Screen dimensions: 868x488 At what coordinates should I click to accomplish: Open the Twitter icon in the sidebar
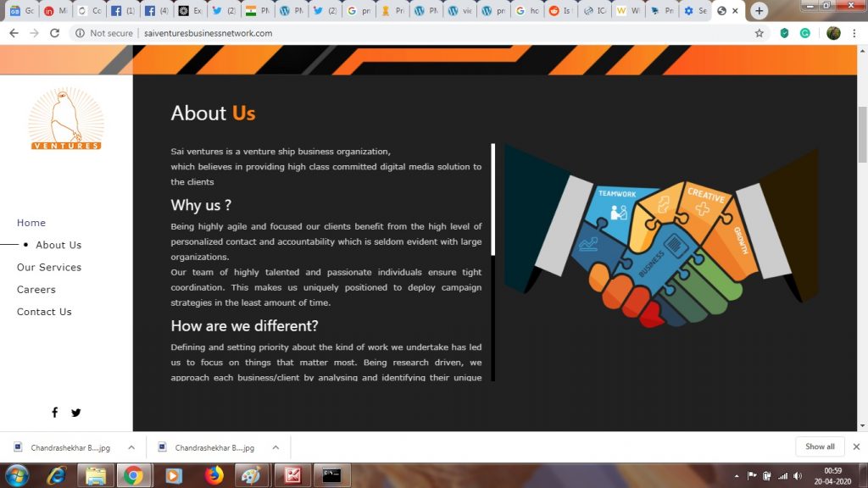pyautogui.click(x=76, y=413)
